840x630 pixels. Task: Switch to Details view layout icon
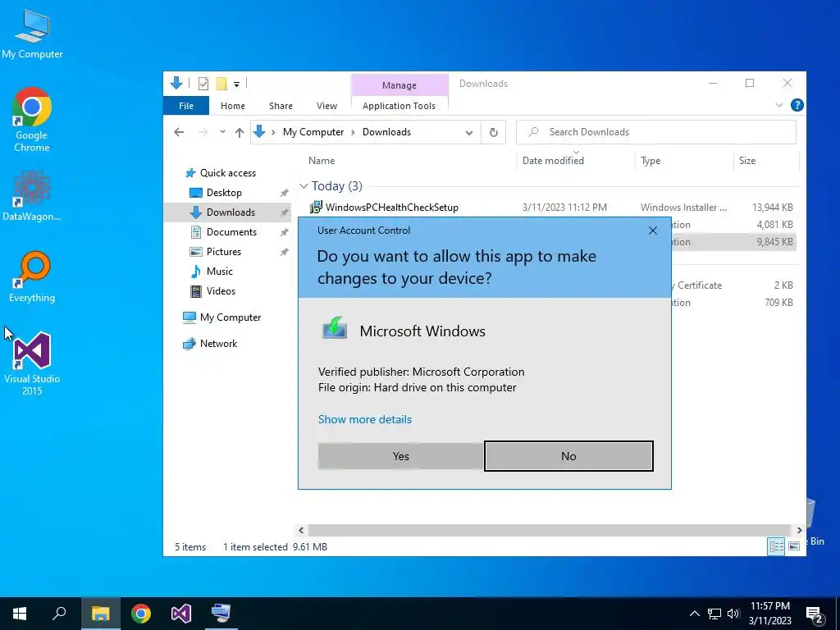coord(776,546)
